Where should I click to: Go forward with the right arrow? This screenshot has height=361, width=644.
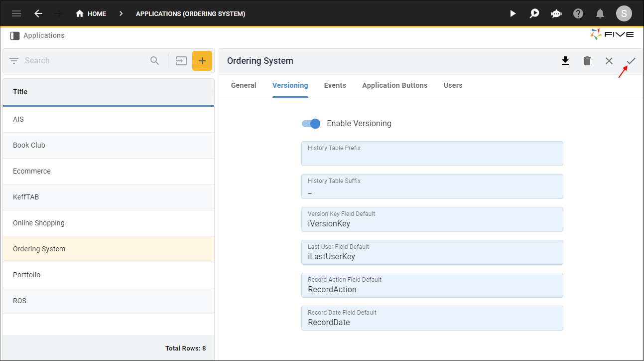58,13
